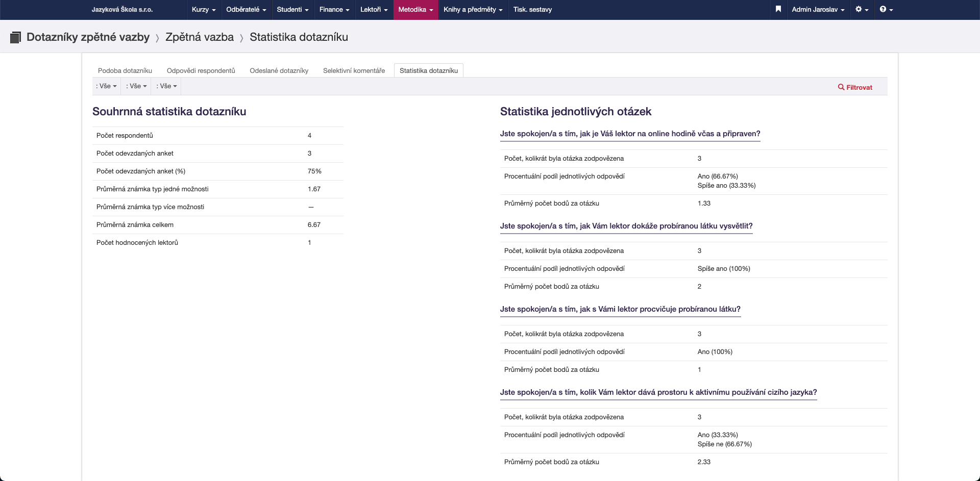
Task: Click 'Spíše ne (66.67%)' answer text
Action: (725, 444)
